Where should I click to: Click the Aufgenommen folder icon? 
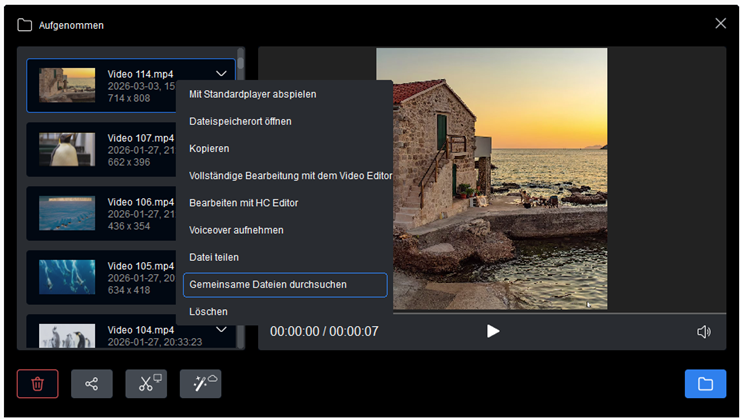(25, 24)
